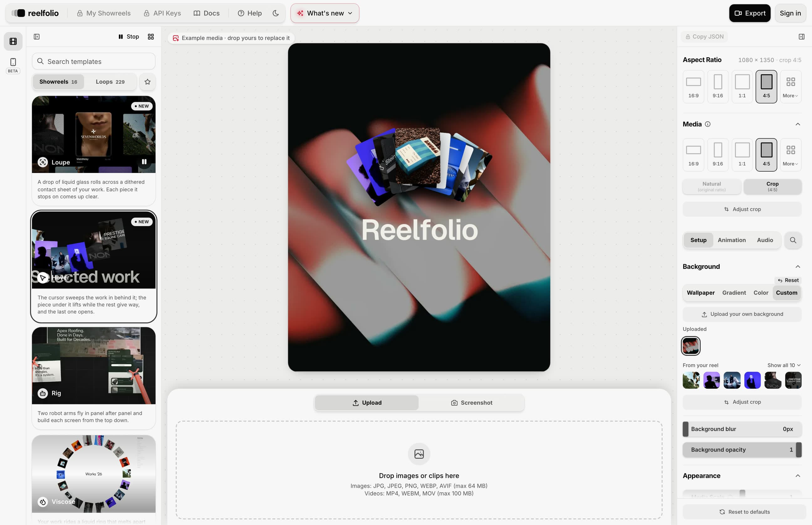
Task: Pause the Loupe template preview
Action: (x=144, y=162)
